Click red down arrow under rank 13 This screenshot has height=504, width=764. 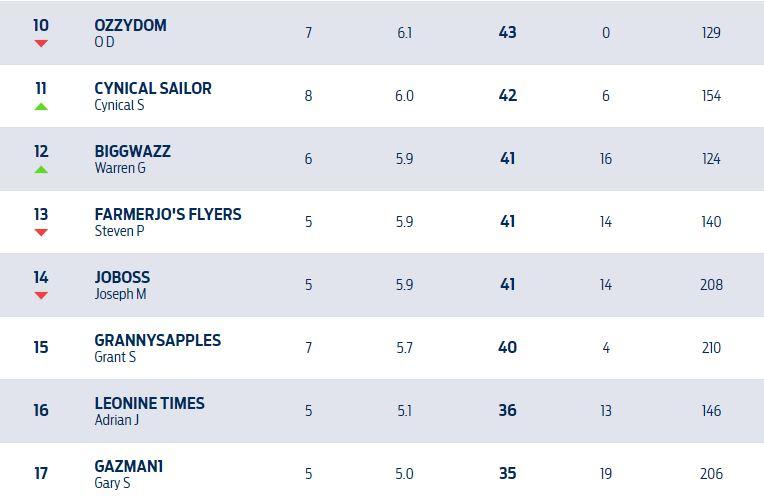[x=41, y=233]
